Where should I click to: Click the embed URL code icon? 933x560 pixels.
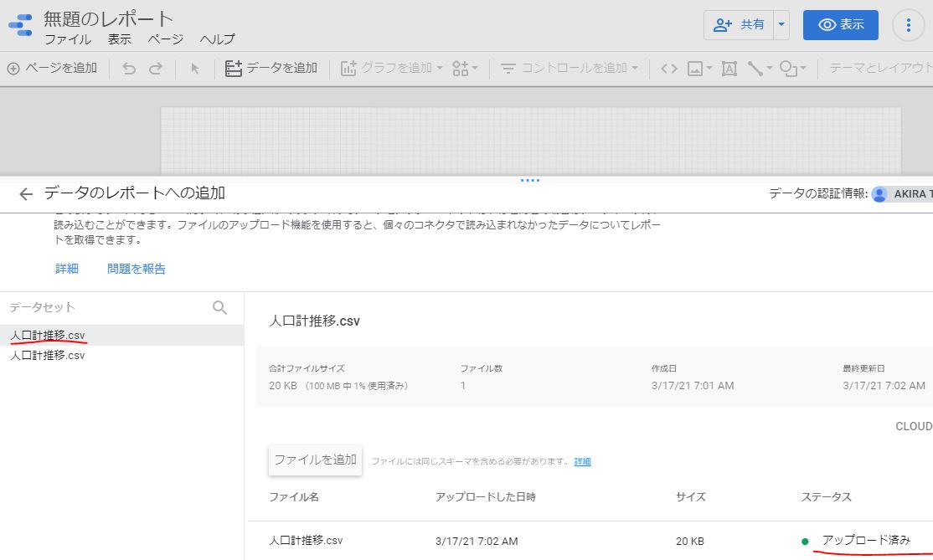668,69
